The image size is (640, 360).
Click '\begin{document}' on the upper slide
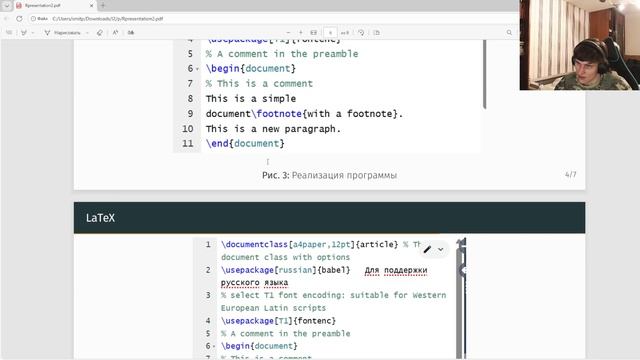click(251, 69)
